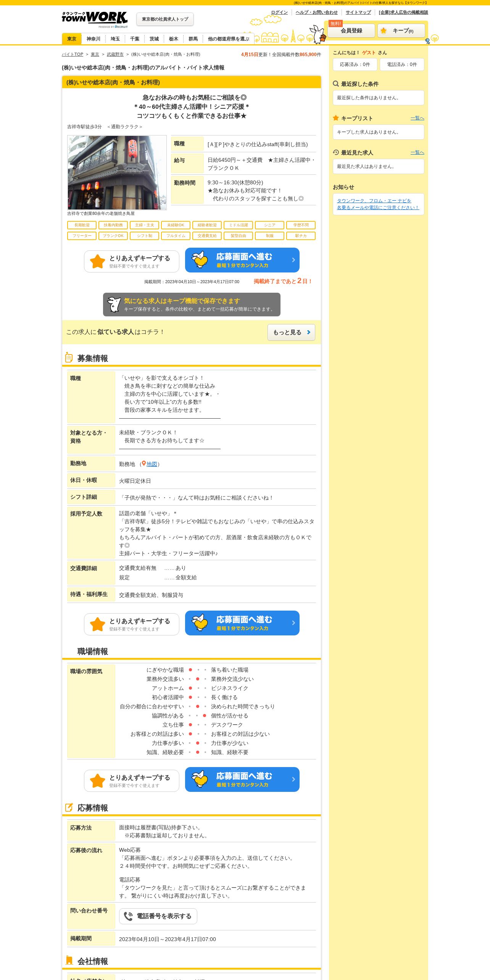This screenshot has height=980, width=490.
Task: Click the ブランクOK tag
Action: (113, 236)
